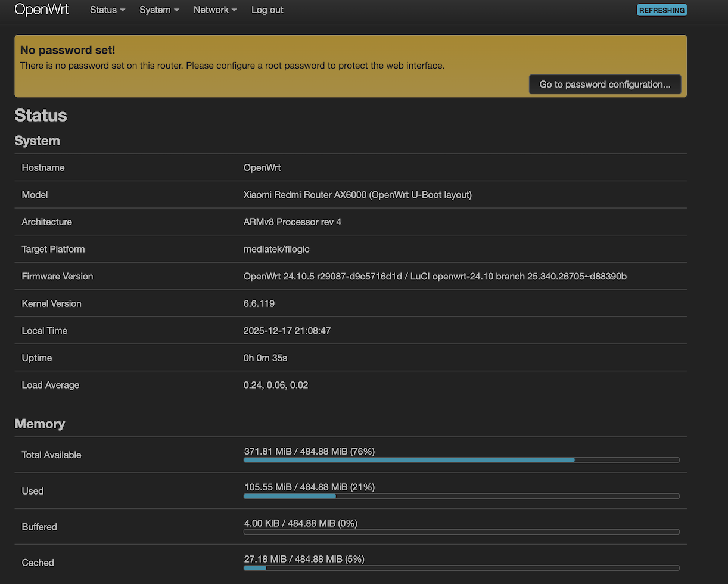The width and height of the screenshot is (728, 584).
Task: Click the Load Average value
Action: (276, 386)
